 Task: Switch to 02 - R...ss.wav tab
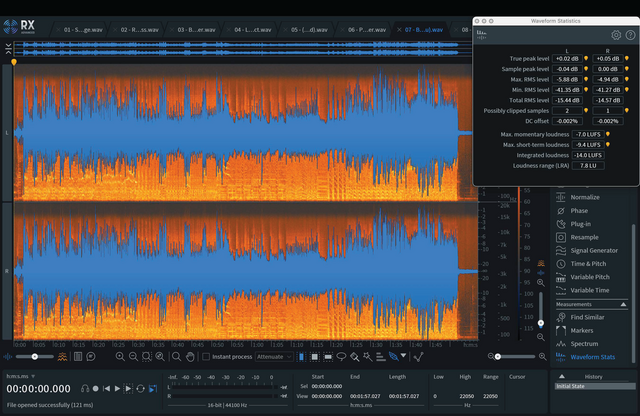pos(140,30)
